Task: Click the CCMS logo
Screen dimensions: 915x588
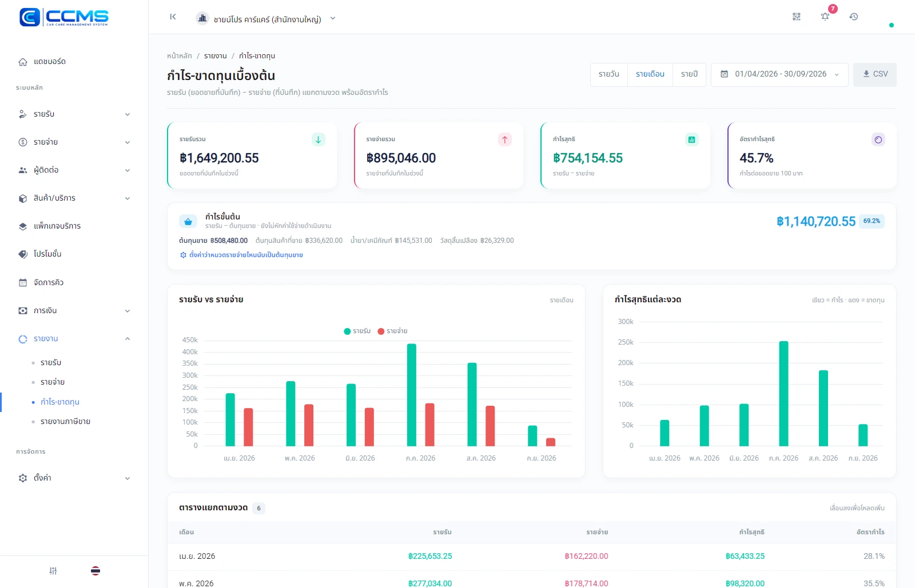Action: 64,17
